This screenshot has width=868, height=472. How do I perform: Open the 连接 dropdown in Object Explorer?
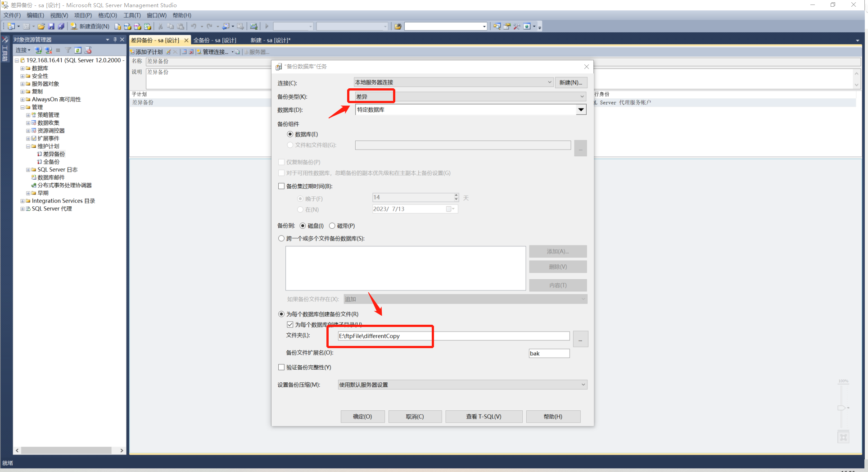click(x=23, y=50)
